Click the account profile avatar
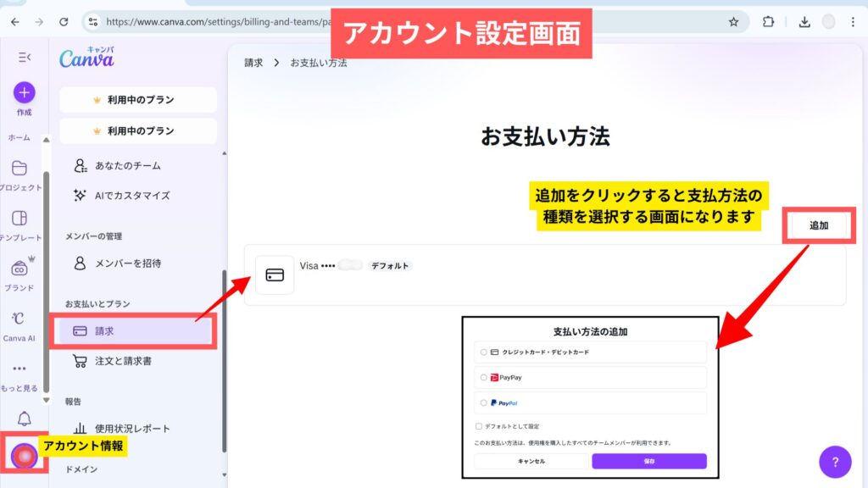Screen dimensions: 868x488 point(24,456)
